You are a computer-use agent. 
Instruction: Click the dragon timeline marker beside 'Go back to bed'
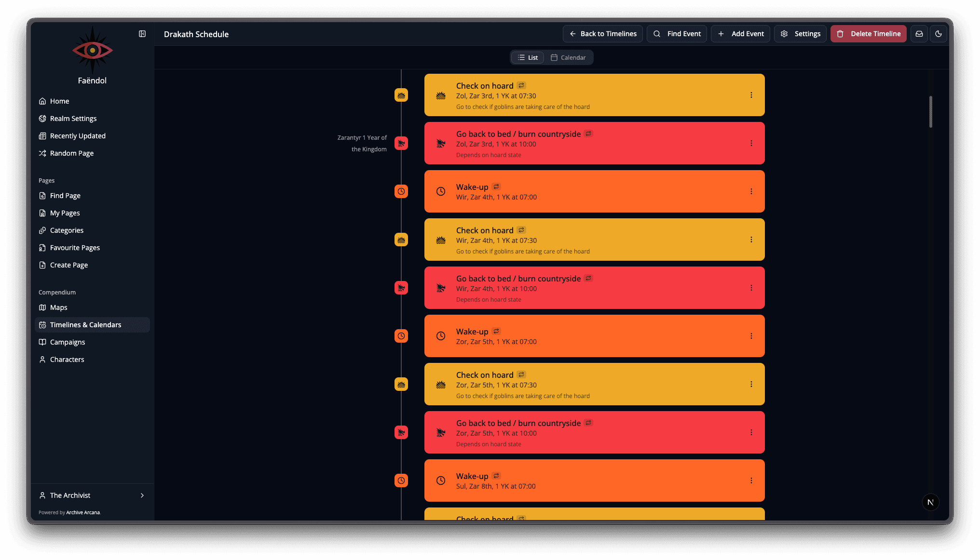(x=401, y=143)
